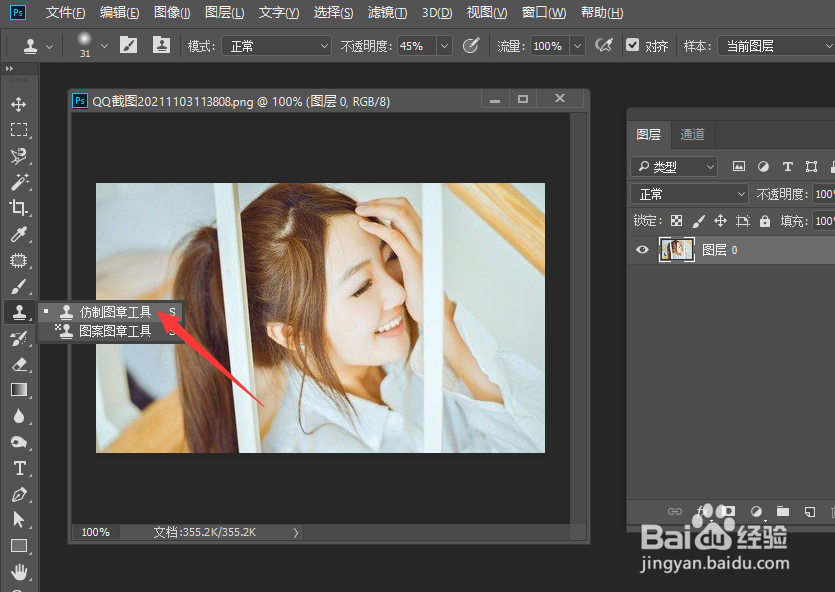Open the 文件(F) menu
This screenshot has height=592, width=835.
(65, 13)
